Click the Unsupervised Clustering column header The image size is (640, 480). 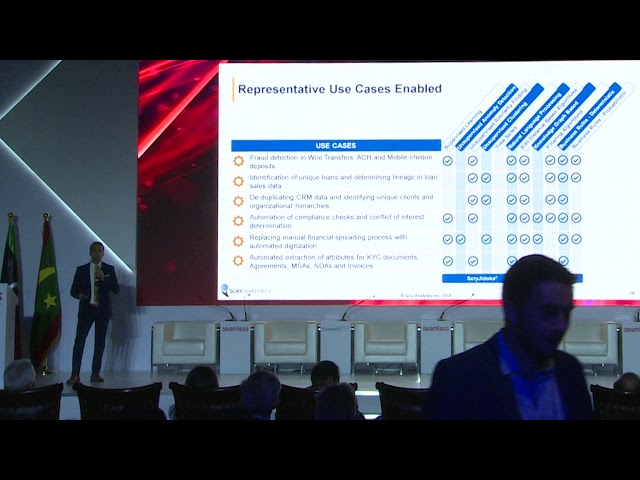click(512, 117)
